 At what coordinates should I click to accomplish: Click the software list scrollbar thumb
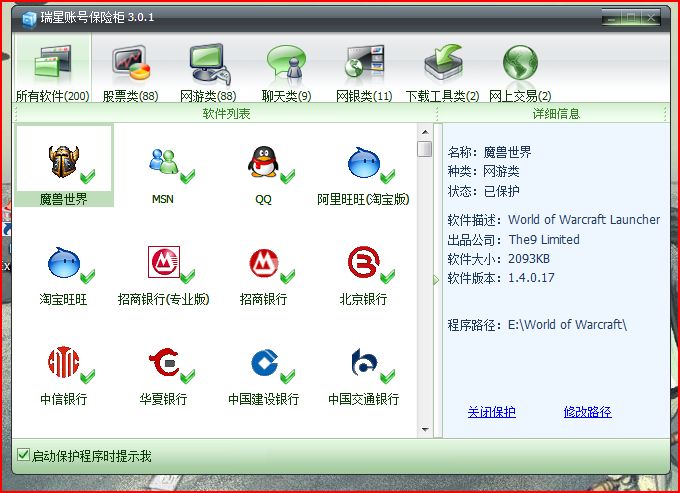(x=425, y=149)
